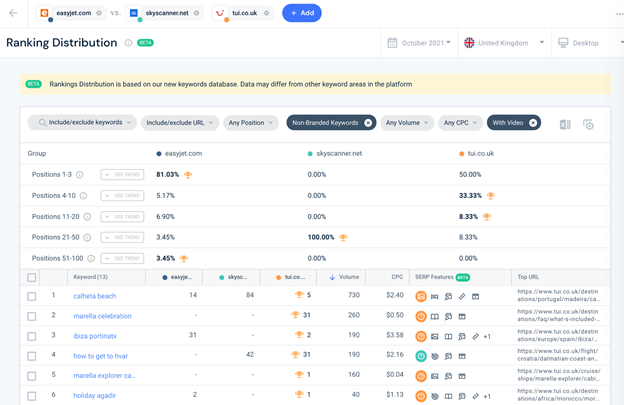Viewport: 624px width, 405px height.
Task: Check the how to get to hvar checkbox
Action: pyautogui.click(x=31, y=356)
